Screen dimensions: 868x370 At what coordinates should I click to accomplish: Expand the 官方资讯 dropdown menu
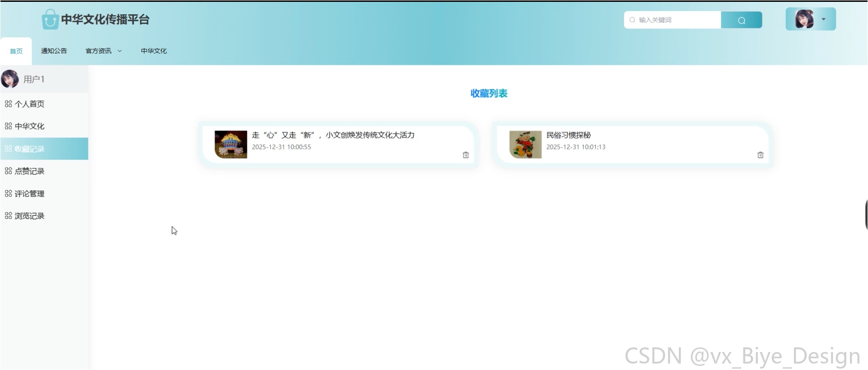point(104,51)
